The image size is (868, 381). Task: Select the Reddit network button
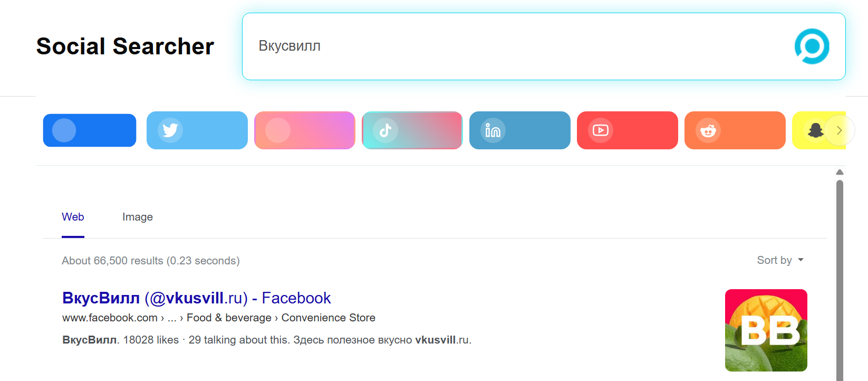tap(735, 130)
